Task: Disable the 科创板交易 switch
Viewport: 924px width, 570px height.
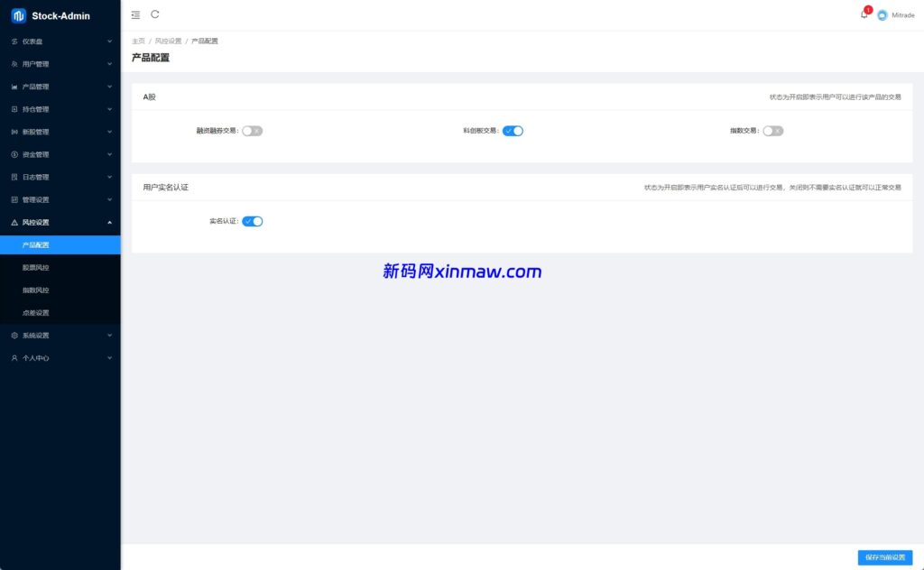Action: pyautogui.click(x=513, y=131)
